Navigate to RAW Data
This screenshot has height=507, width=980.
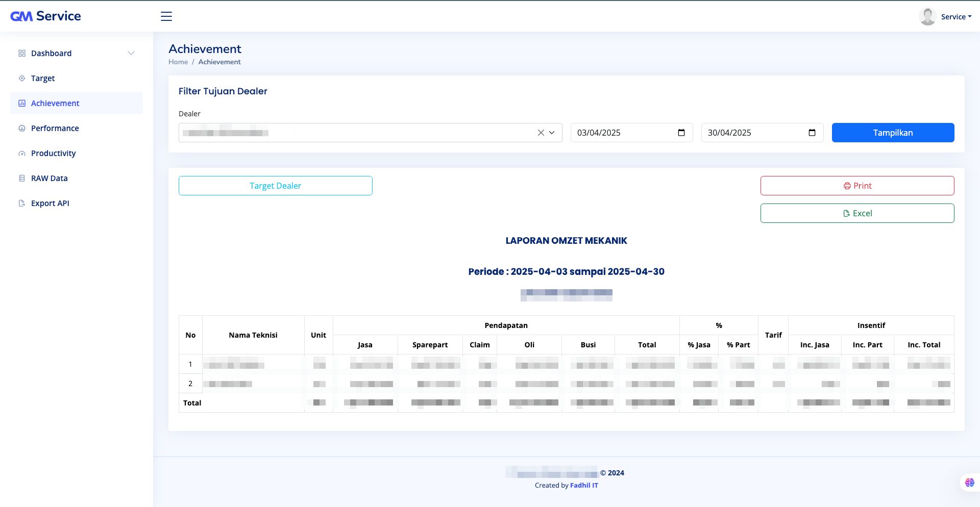(x=77, y=179)
